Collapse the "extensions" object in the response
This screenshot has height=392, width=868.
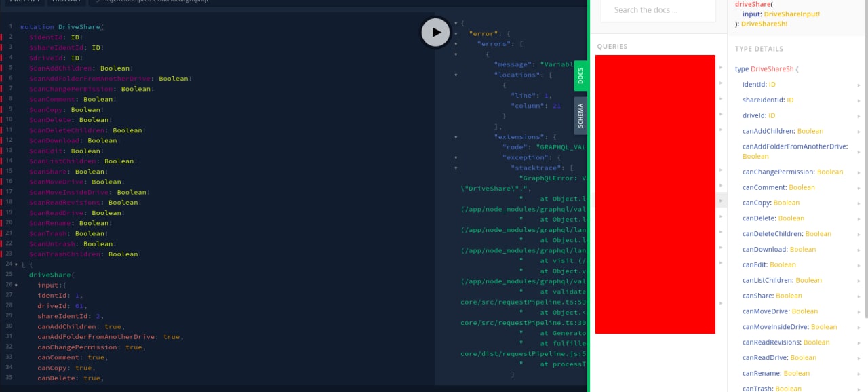[x=456, y=136]
